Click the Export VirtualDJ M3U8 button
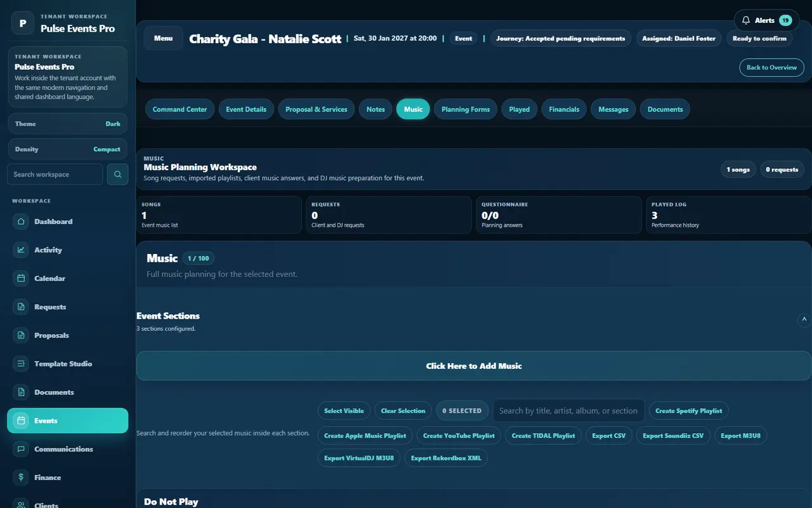Image resolution: width=812 pixels, height=508 pixels. (x=359, y=458)
